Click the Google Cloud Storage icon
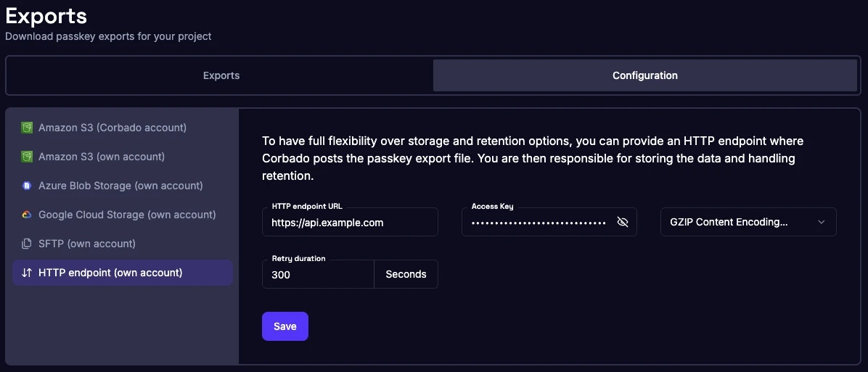 [x=27, y=215]
